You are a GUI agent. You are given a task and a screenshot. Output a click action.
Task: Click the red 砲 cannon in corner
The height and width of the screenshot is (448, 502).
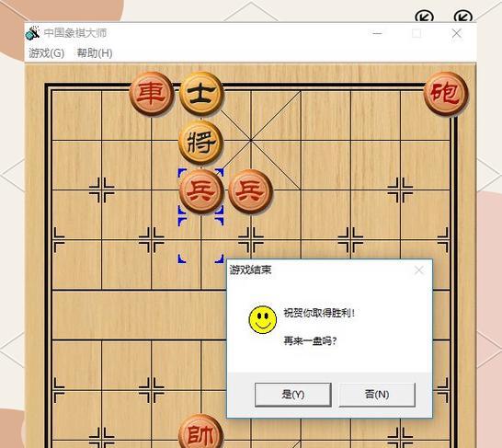(x=445, y=94)
